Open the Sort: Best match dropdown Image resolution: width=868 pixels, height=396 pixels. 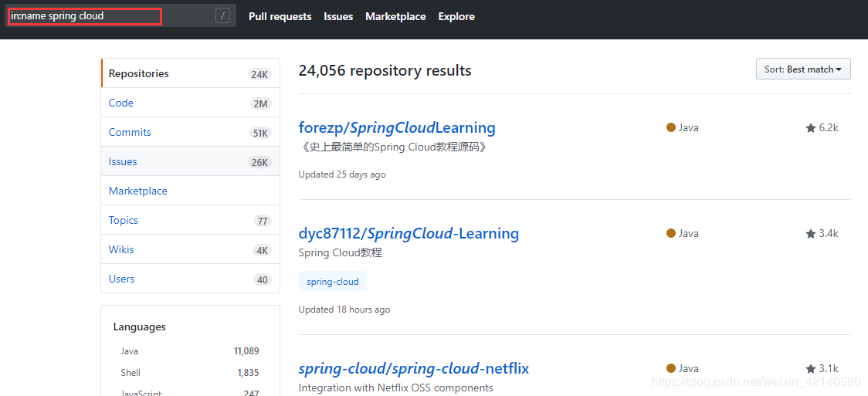pyautogui.click(x=803, y=69)
